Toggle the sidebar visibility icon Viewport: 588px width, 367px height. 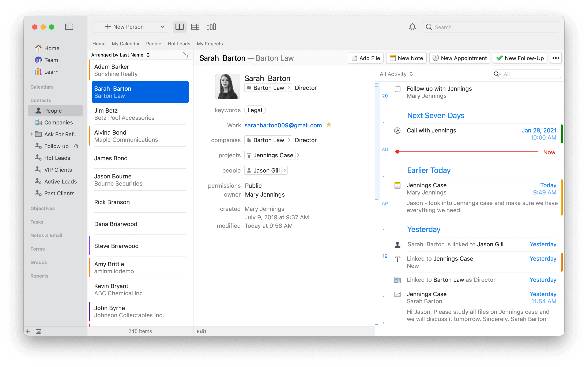(69, 27)
